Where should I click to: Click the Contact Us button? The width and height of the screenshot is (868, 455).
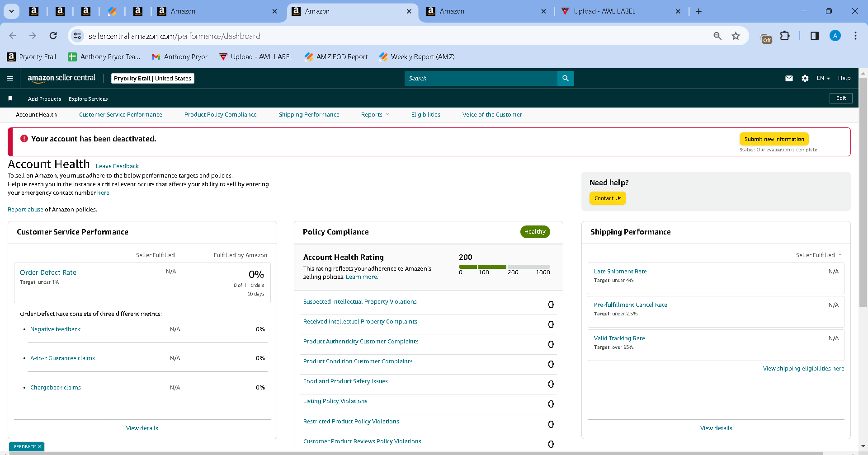pyautogui.click(x=608, y=198)
